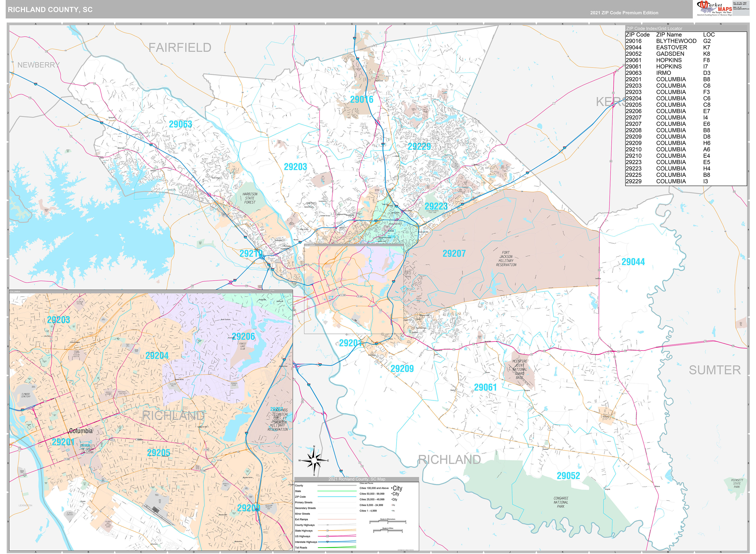Viewport: 756px width, 554px height.
Task: Click the US Highways shield in legend
Action: click(x=328, y=536)
